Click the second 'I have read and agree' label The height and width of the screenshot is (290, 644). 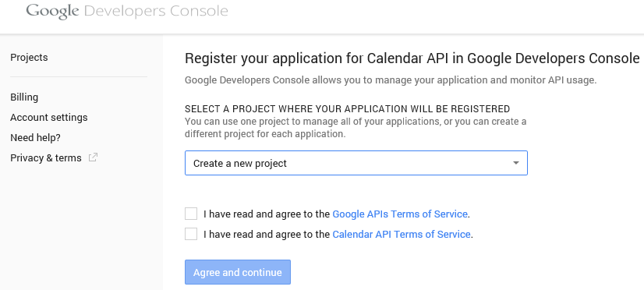pos(267,234)
